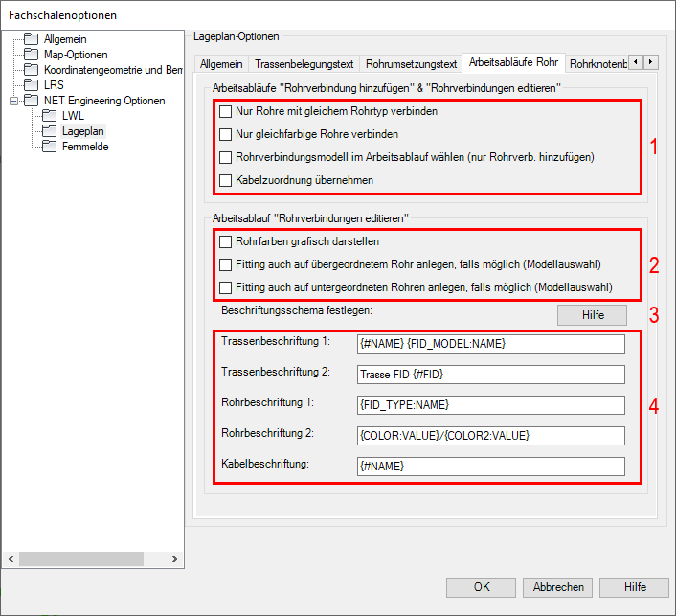Check Kabelzuordnung übernehmen option
676x616 pixels.
(x=226, y=180)
